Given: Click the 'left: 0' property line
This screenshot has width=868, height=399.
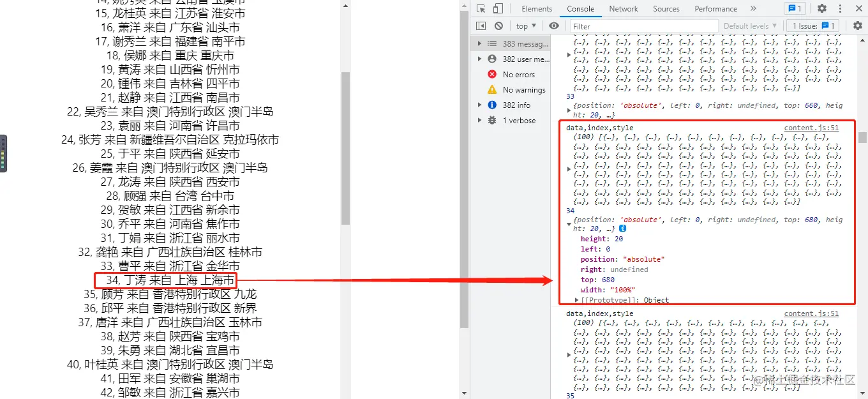Looking at the screenshot, I should pos(595,249).
